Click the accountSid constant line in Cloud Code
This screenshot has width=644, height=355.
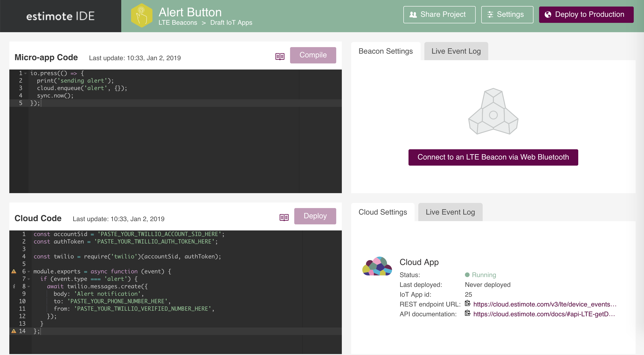click(x=129, y=234)
